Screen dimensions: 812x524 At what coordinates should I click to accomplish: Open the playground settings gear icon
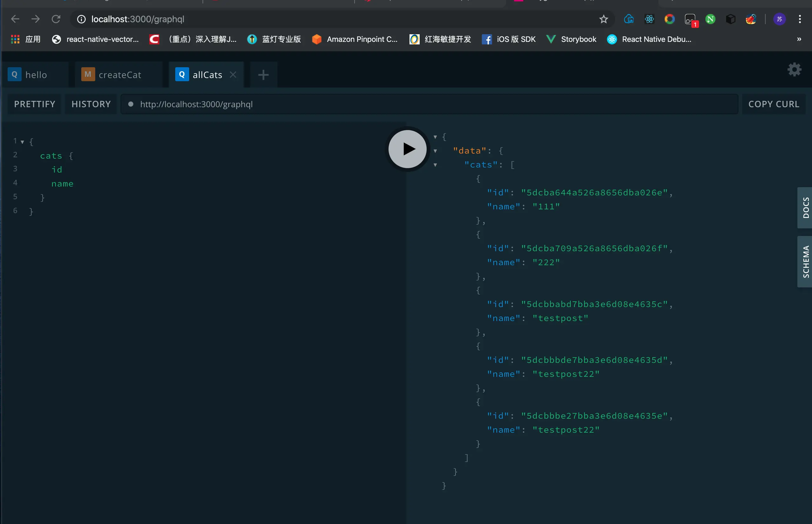tap(794, 70)
